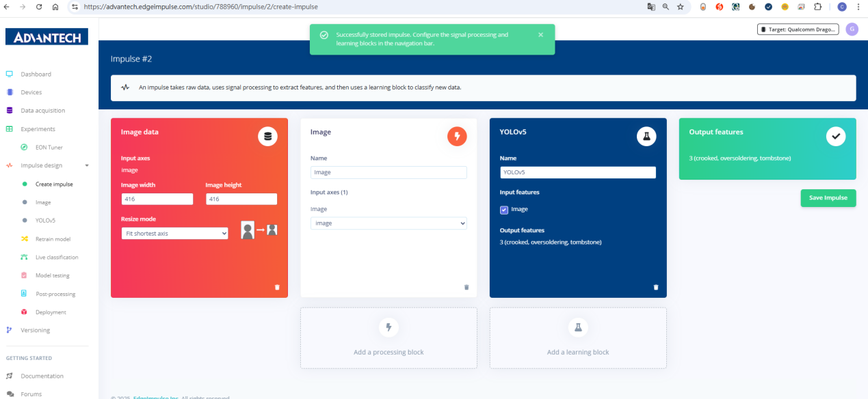Delete the Image processing block via trash icon
The image size is (868, 399).
coord(466,287)
